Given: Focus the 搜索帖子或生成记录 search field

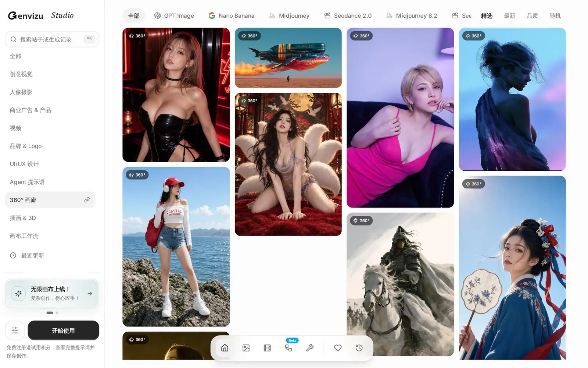Looking at the screenshot, I should [x=52, y=39].
